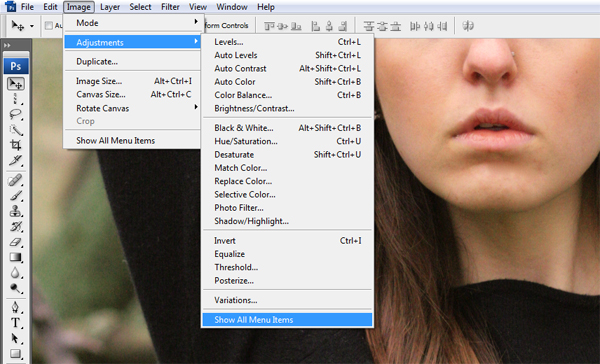Choose Image Size... in Image menu
The width and height of the screenshot is (600, 364).
[x=132, y=81]
